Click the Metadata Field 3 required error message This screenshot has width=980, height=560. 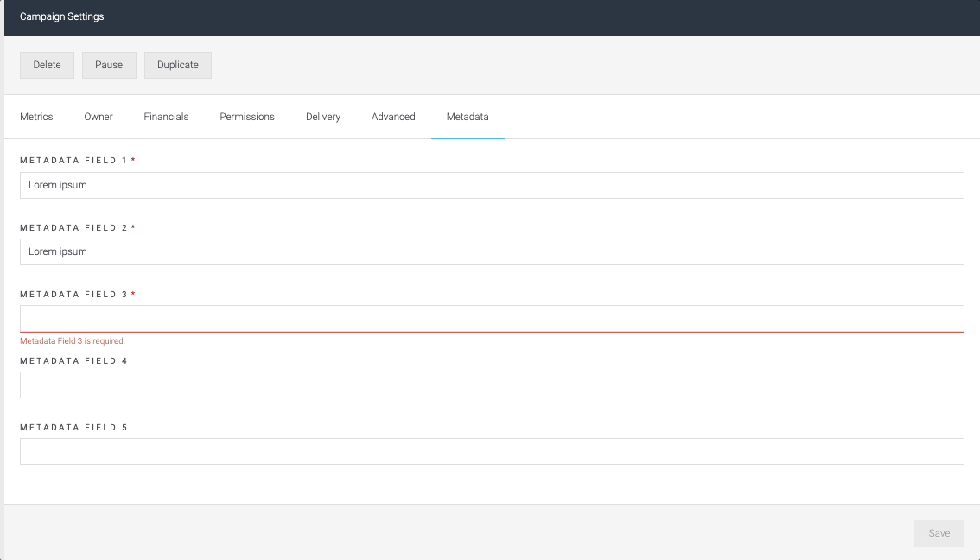click(x=73, y=341)
